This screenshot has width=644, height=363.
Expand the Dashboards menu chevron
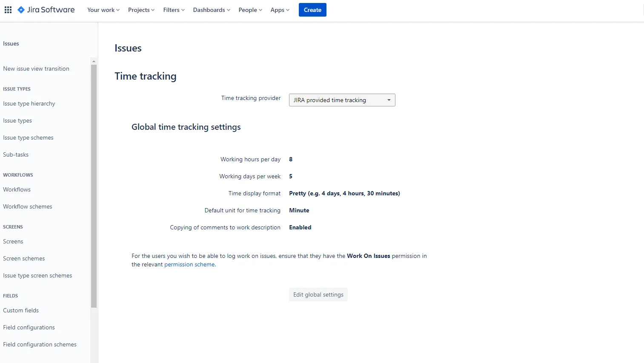click(x=229, y=10)
